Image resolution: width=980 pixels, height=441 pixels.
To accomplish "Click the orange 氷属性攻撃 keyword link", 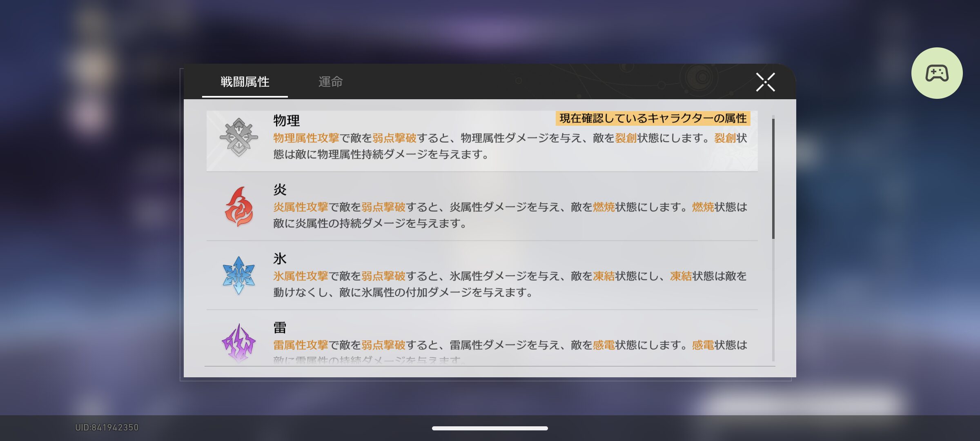I will [301, 276].
